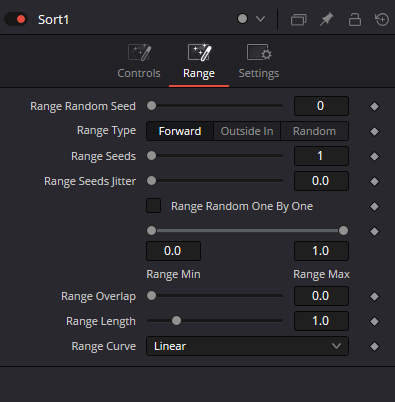Open the node color dropdown chevron
The width and height of the screenshot is (395, 402).
[x=260, y=19]
